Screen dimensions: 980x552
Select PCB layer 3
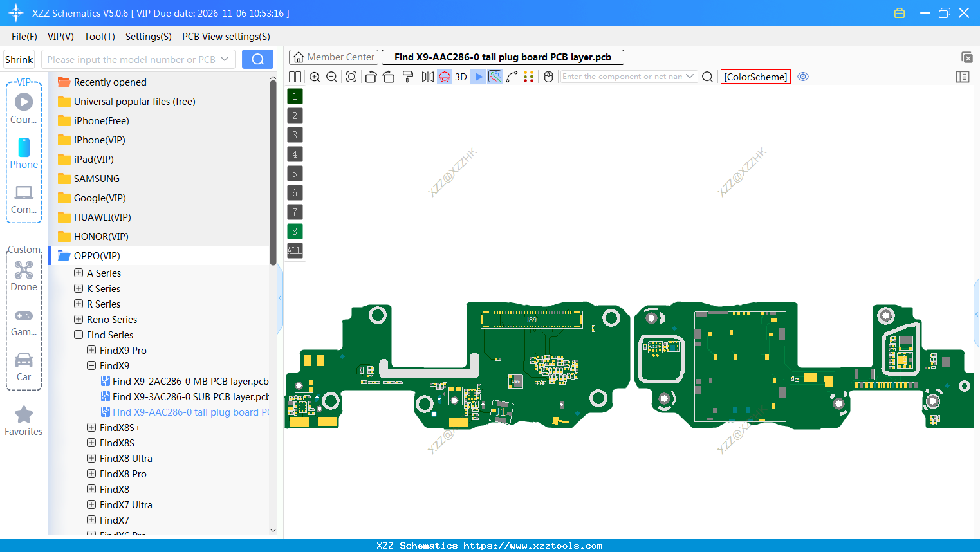[x=295, y=135]
